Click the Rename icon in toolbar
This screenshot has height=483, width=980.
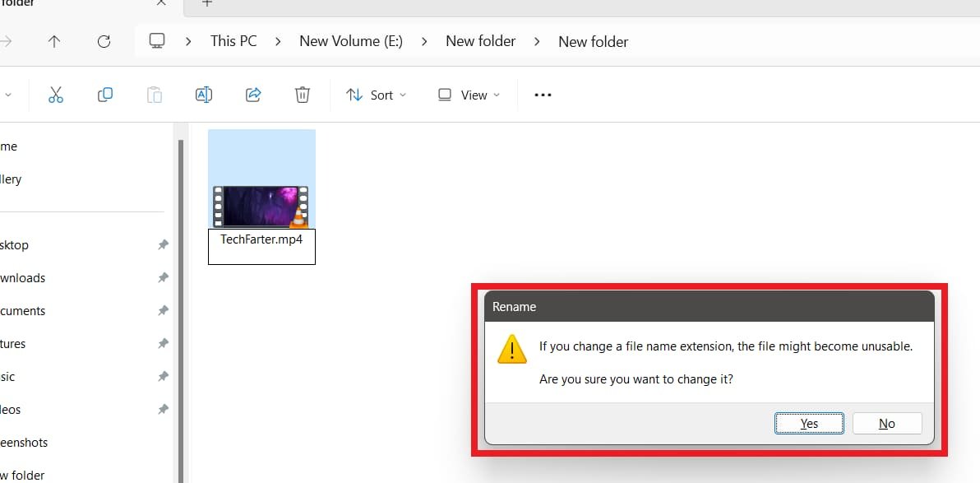[204, 95]
